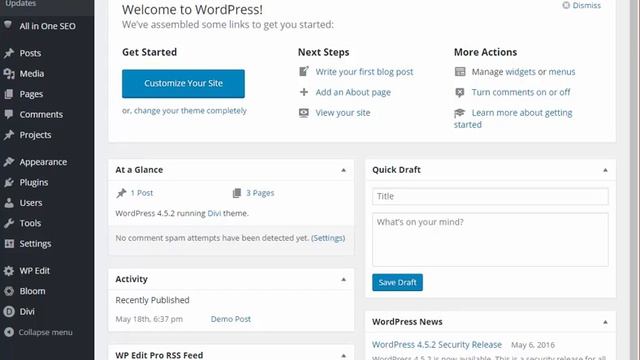Open the Demo Post link

(x=231, y=319)
